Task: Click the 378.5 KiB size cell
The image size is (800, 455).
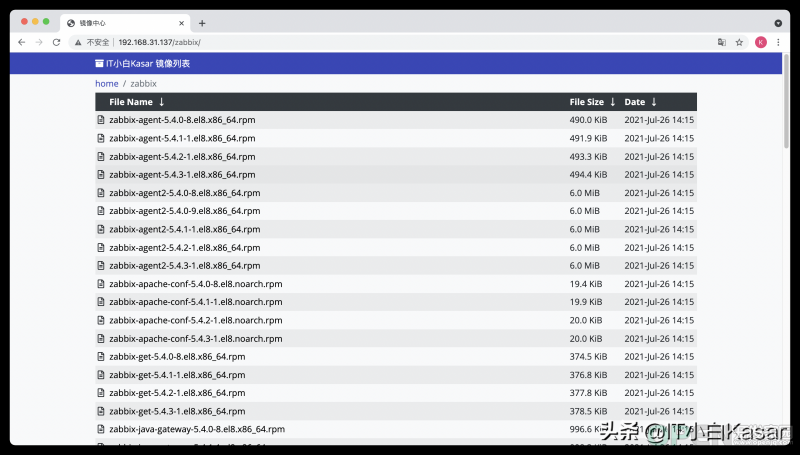Action: coord(588,411)
